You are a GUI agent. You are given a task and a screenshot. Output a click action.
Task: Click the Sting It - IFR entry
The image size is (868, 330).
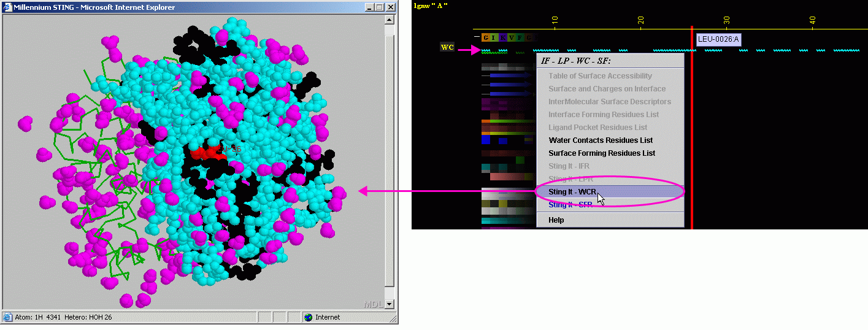click(610, 166)
